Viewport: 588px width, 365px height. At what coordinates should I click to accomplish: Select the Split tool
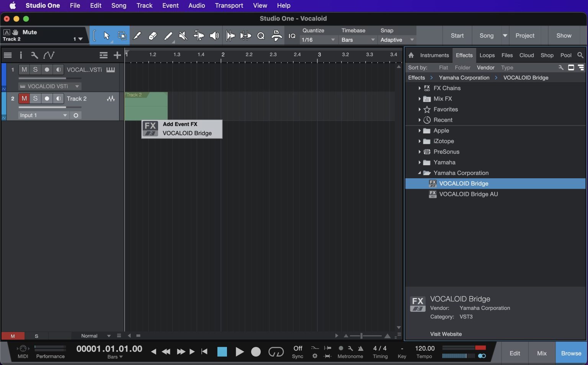[x=137, y=36]
